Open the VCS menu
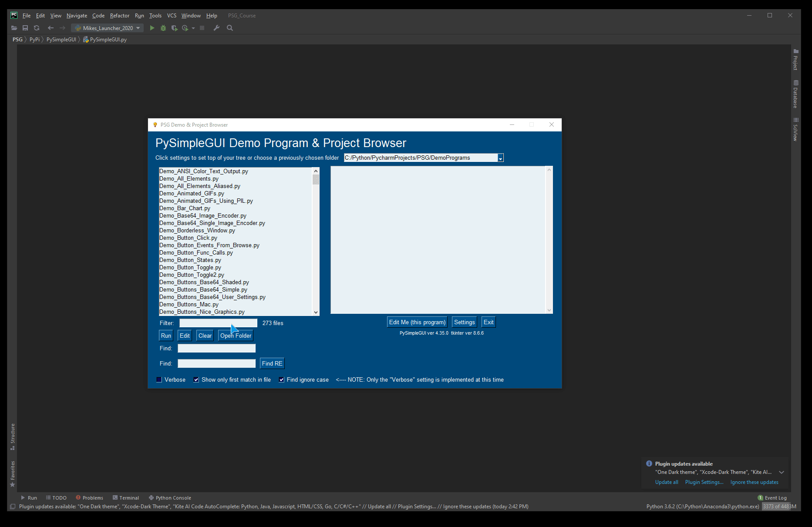This screenshot has height=527, width=812. [172, 16]
